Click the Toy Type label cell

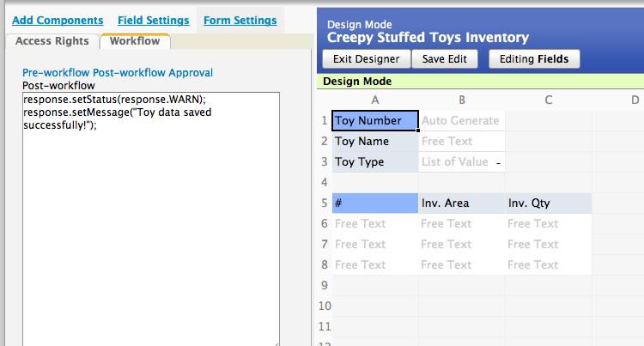374,162
